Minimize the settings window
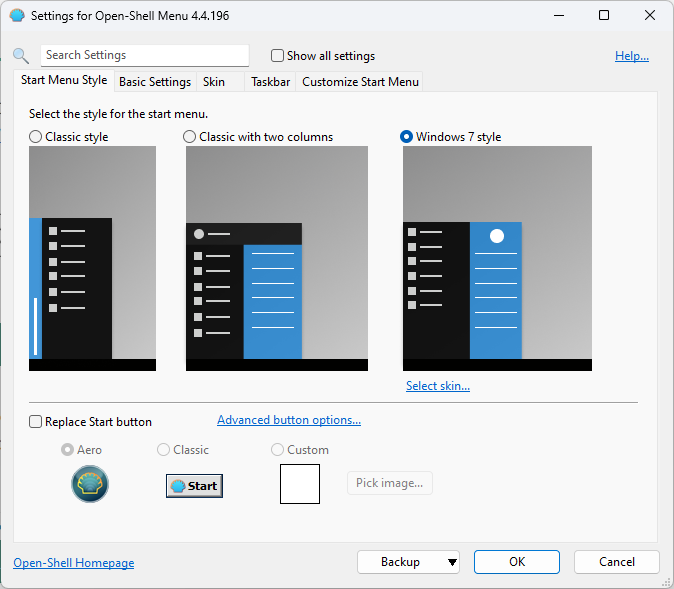The height and width of the screenshot is (589, 674). coord(559,15)
